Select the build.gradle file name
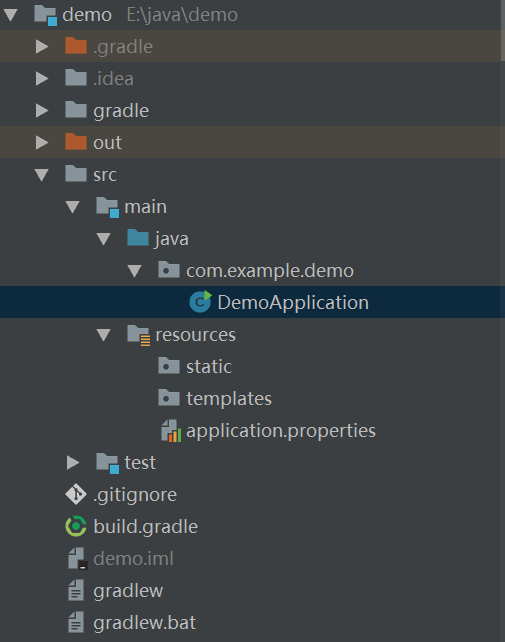505x642 pixels. [x=145, y=527]
